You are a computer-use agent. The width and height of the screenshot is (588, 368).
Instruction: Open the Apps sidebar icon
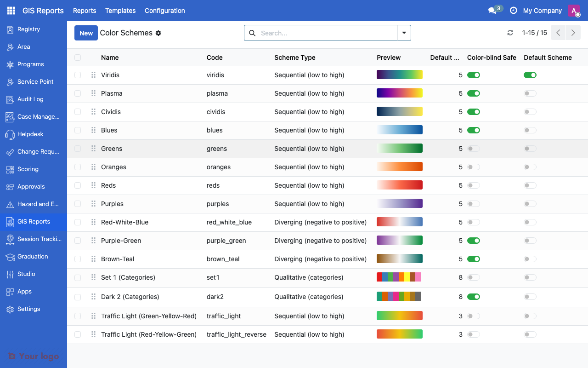tap(10, 292)
